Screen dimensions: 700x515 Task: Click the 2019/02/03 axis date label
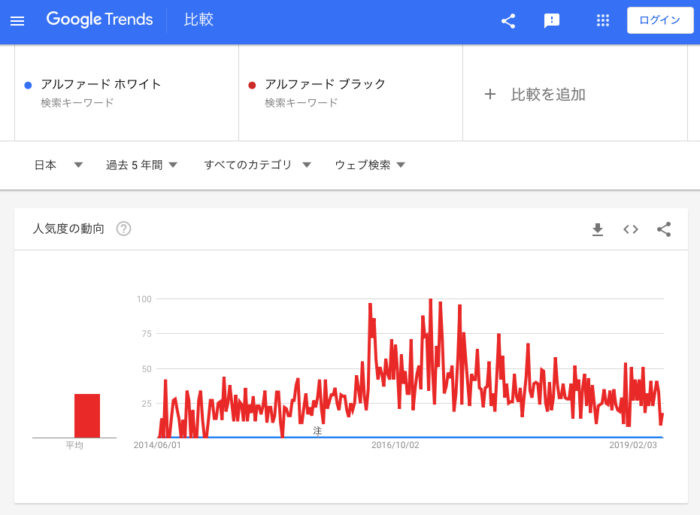633,445
